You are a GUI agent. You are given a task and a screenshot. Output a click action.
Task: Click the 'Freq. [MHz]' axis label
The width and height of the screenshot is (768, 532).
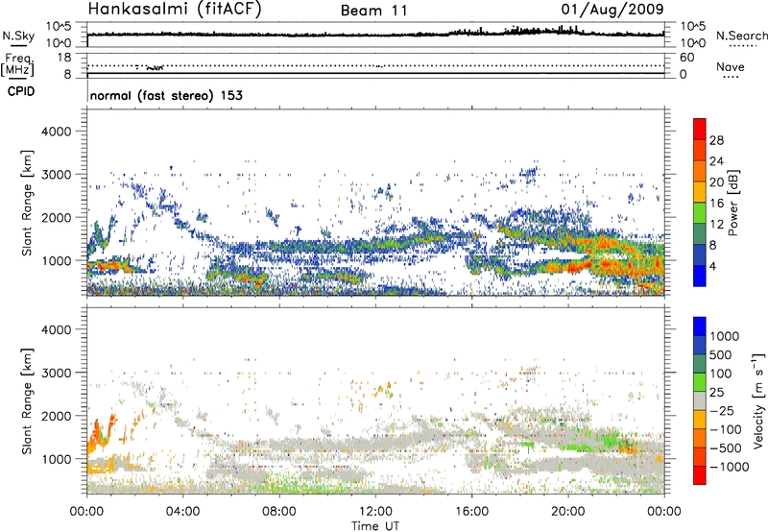pyautogui.click(x=17, y=64)
